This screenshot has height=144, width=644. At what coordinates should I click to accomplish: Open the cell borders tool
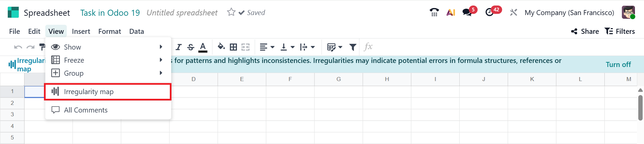[x=233, y=47]
